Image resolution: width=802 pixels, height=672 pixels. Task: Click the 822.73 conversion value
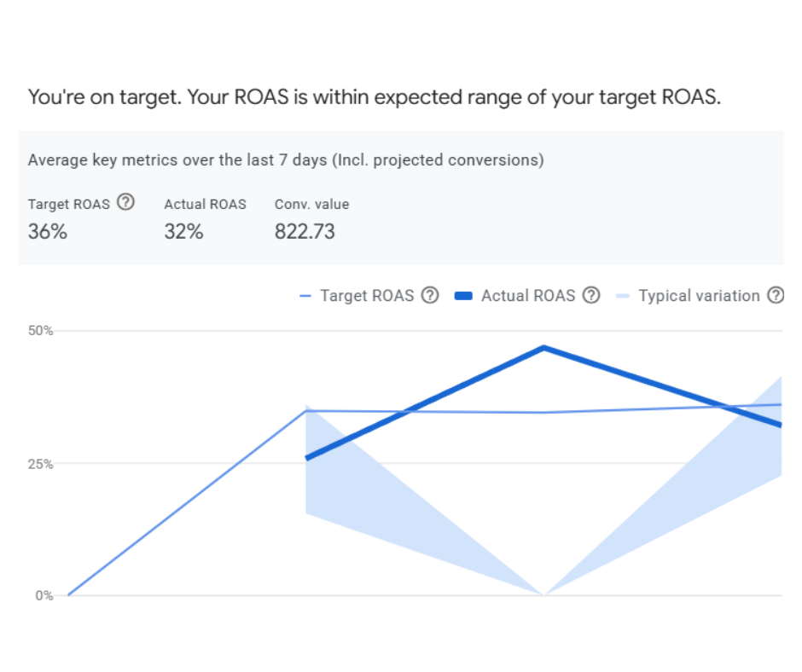(305, 231)
